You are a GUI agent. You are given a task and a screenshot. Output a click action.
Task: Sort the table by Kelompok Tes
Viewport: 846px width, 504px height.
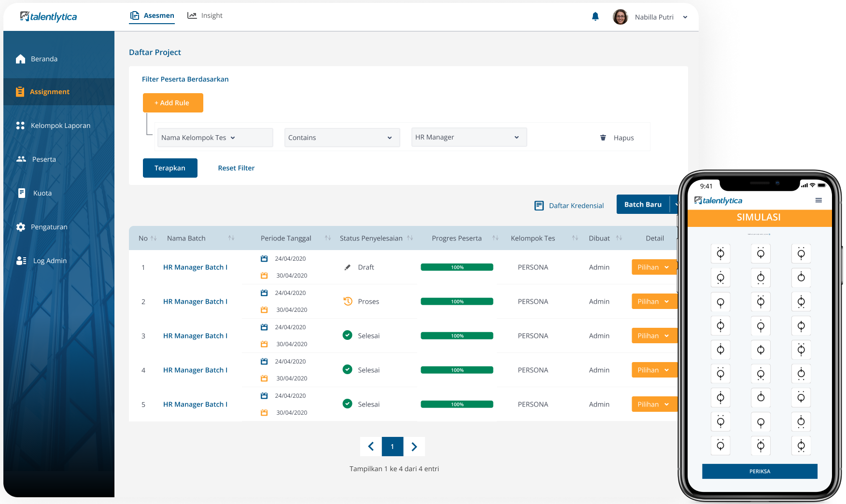coord(575,238)
